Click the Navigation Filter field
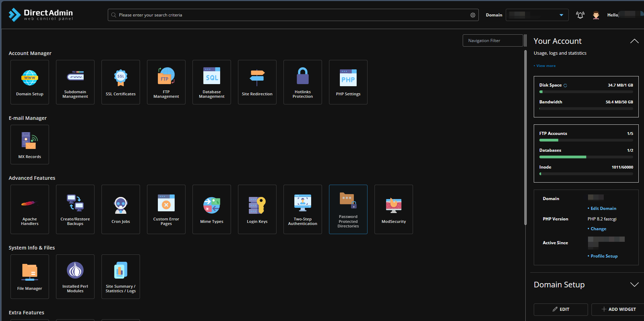Viewport: 644px width, 321px height. point(492,41)
